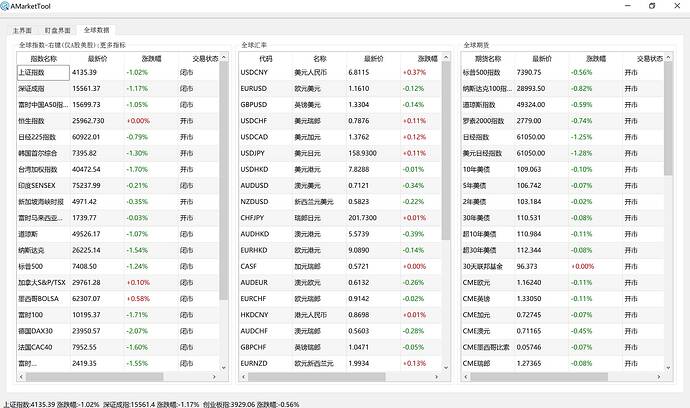Select the 全球数据 tab
Viewport: 690px width, 408px height.
click(x=96, y=30)
